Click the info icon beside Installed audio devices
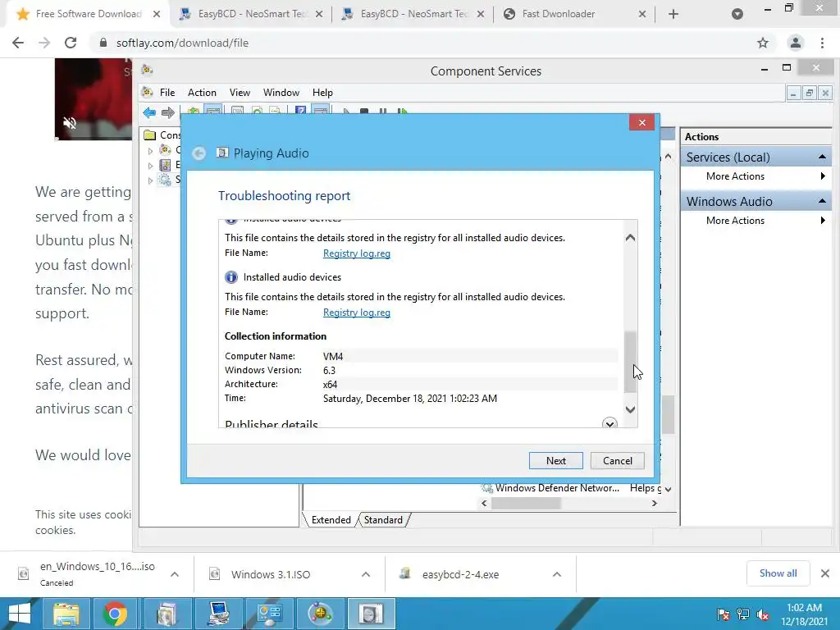 pos(231,277)
